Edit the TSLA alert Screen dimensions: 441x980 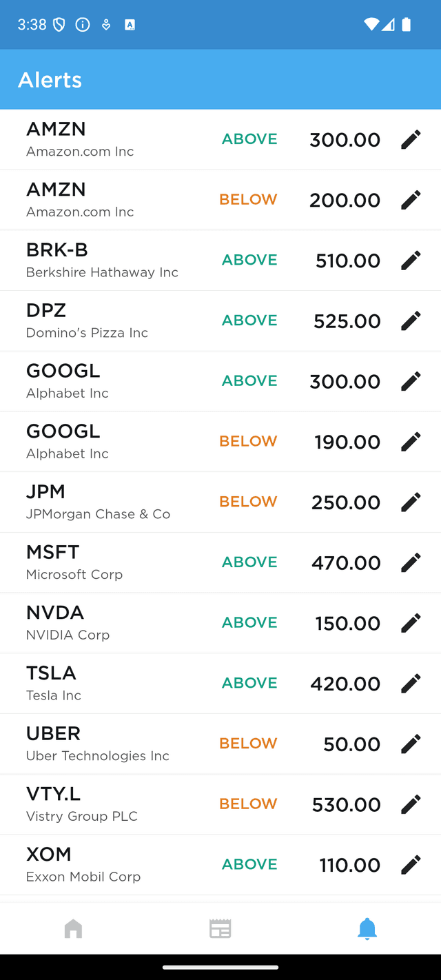click(x=410, y=683)
